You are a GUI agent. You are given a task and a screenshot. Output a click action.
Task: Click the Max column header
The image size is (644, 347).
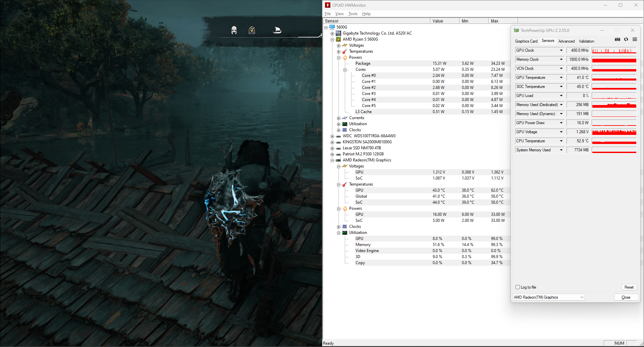pos(503,21)
